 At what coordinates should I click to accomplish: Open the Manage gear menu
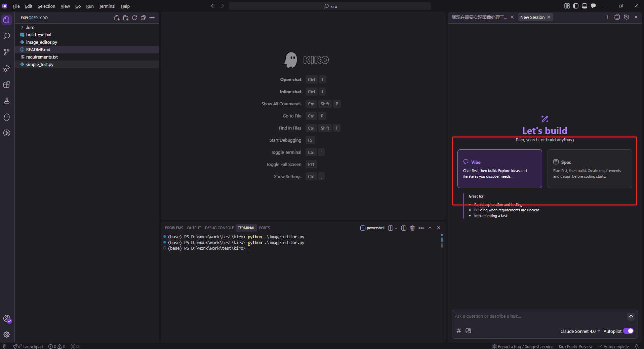click(7, 335)
